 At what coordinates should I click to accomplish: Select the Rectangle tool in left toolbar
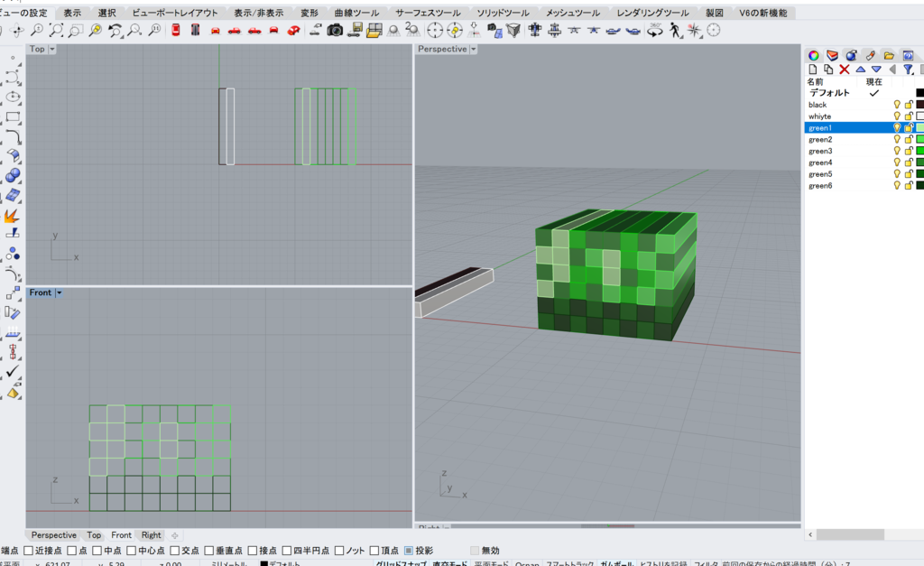pos(13,116)
